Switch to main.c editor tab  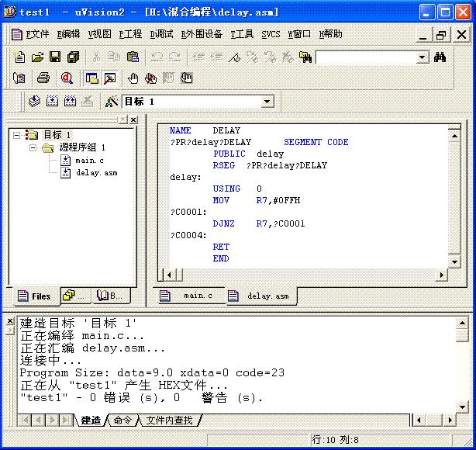191,296
